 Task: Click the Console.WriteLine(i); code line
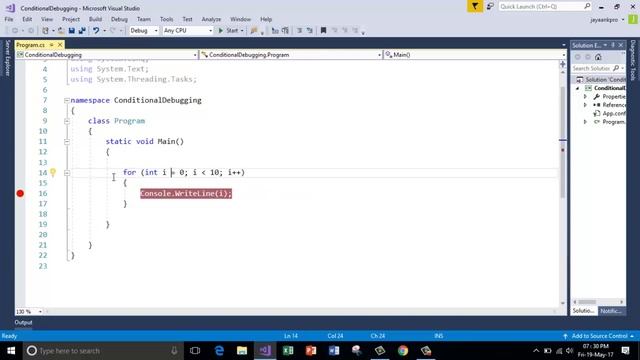(x=186, y=193)
